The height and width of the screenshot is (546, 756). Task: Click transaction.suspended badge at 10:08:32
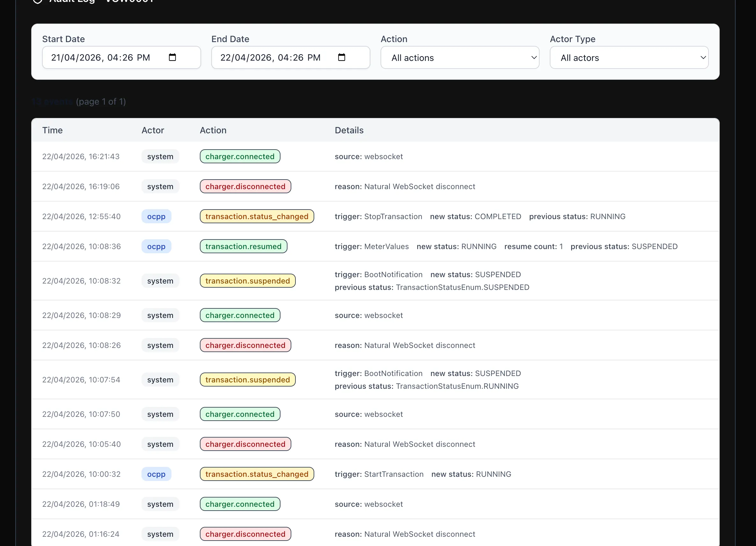tap(247, 281)
